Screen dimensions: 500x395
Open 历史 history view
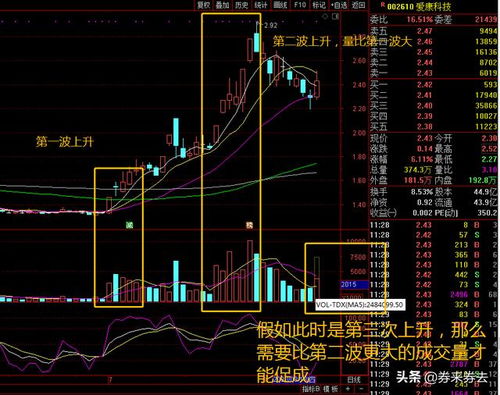[242, 5]
